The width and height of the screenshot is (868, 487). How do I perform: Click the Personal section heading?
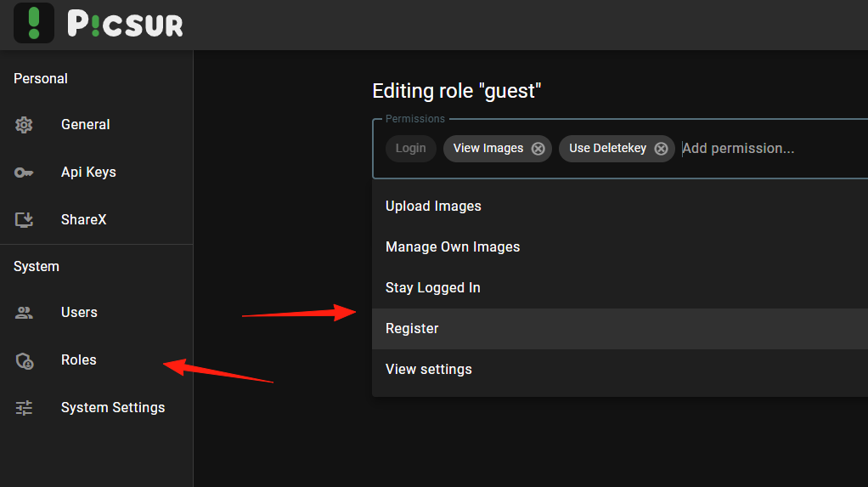pos(41,79)
